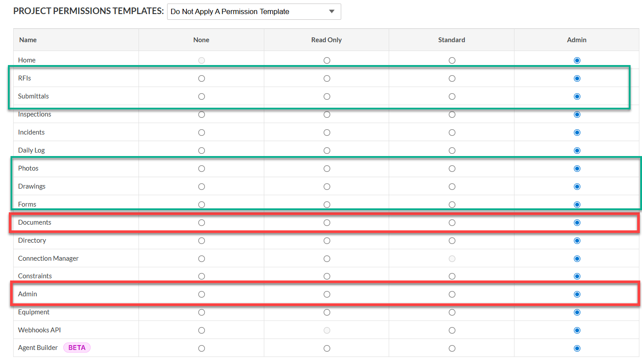
Task: Set Incidents to None
Action: (201, 133)
